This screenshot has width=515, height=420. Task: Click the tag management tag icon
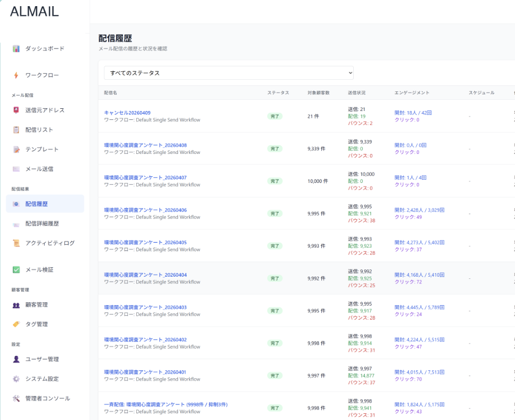pyautogui.click(x=16, y=325)
